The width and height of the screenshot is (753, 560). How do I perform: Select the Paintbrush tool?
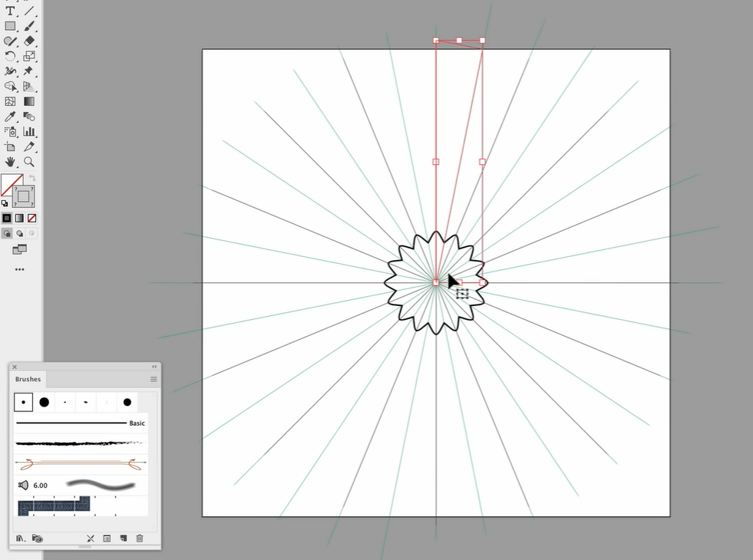coord(28,26)
